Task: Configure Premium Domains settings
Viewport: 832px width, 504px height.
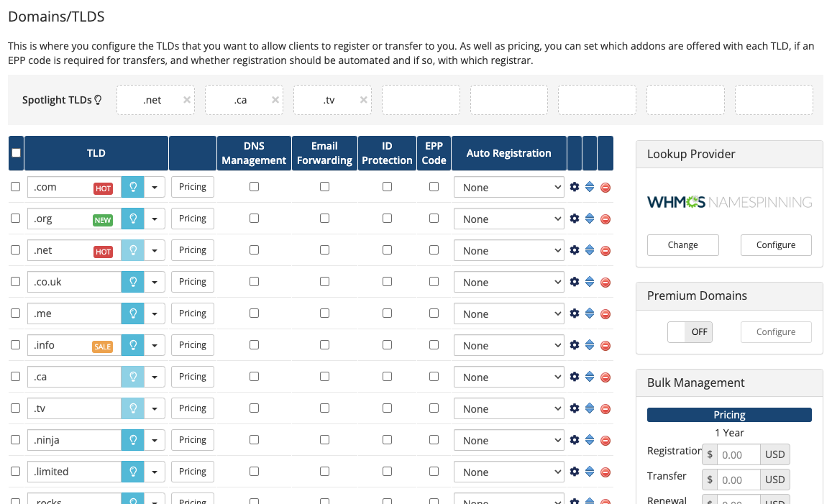Action: click(x=776, y=331)
